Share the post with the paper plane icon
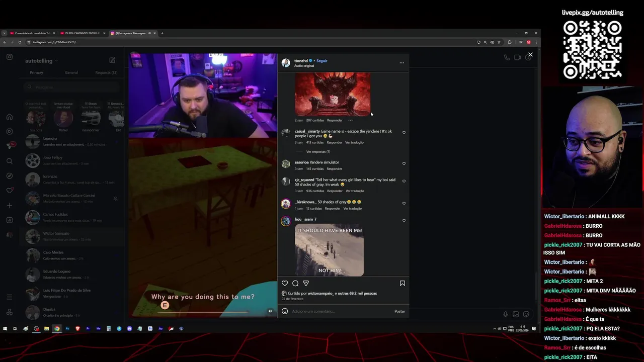The image size is (644, 362). [x=306, y=284]
